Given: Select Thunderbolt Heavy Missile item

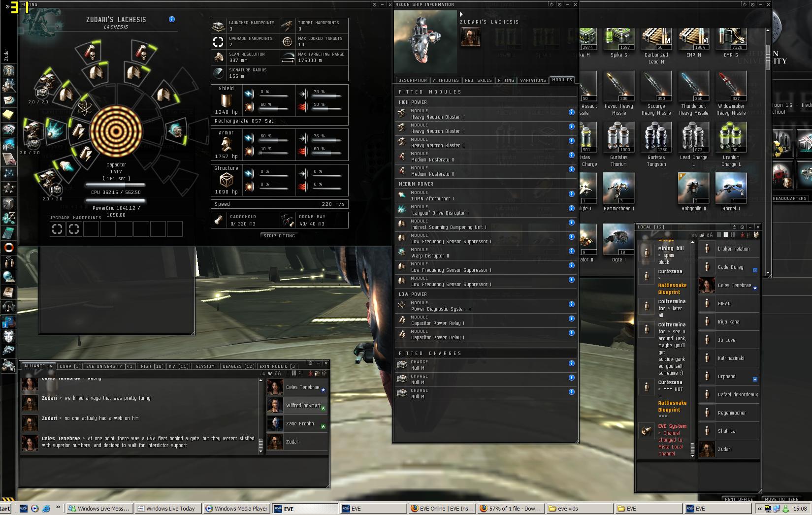Looking at the screenshot, I should [693, 93].
